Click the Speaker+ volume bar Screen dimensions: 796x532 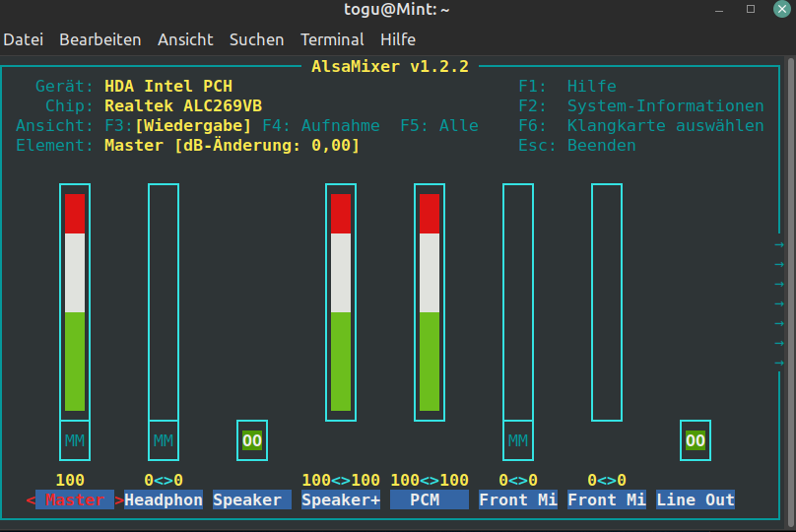(x=341, y=302)
